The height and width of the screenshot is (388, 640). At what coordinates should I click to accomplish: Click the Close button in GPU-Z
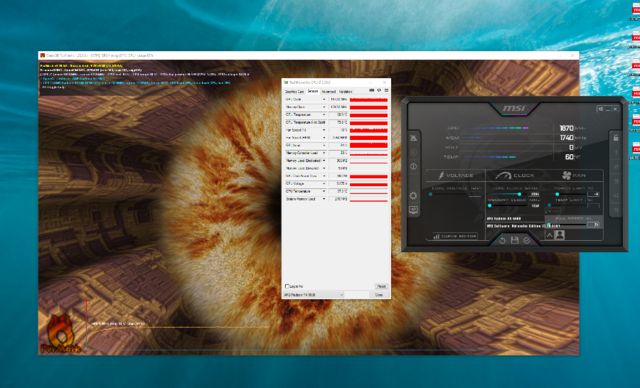coord(379,295)
